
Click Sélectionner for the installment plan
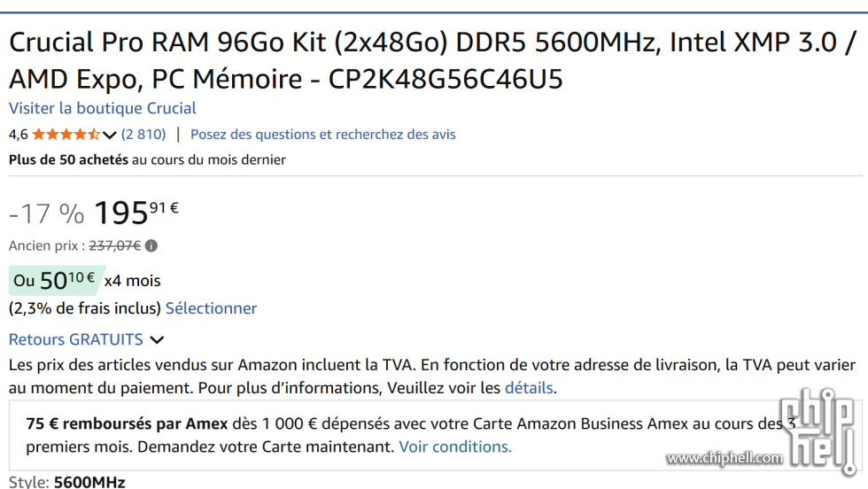[211, 308]
